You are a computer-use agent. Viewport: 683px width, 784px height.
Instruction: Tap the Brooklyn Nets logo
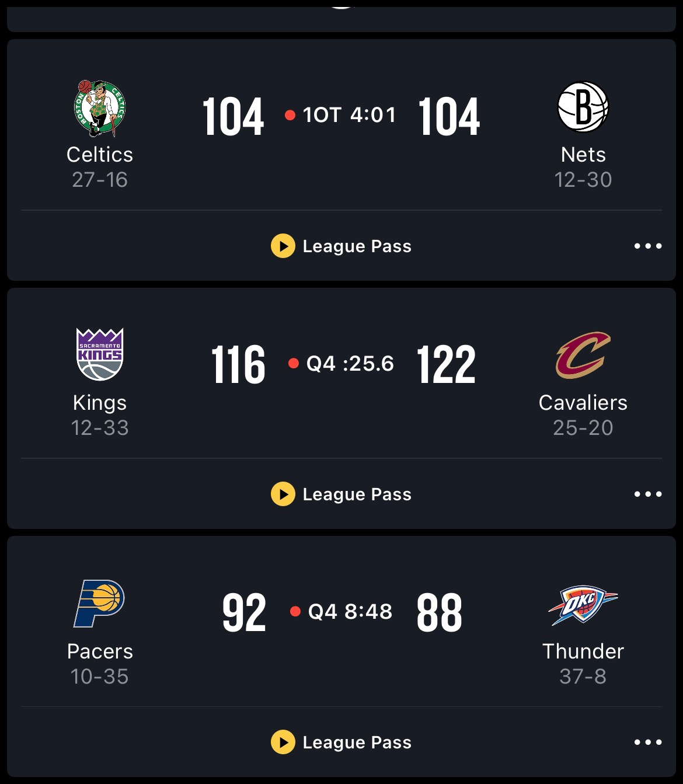pos(583,107)
